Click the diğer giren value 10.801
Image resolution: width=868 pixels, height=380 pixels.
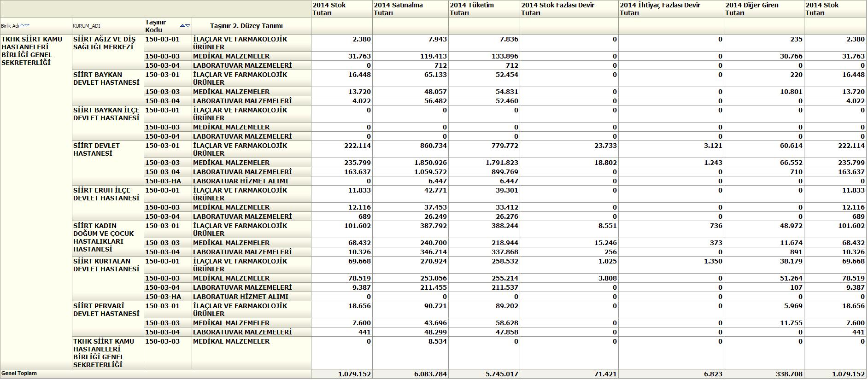[x=791, y=92]
